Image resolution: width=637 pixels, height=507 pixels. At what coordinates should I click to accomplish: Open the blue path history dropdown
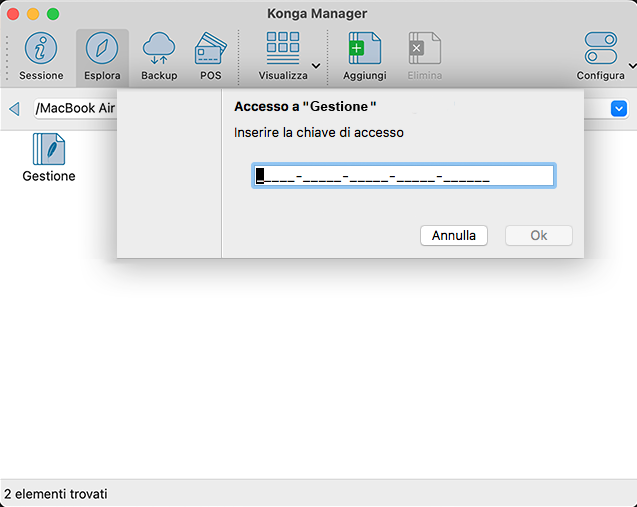click(x=619, y=108)
